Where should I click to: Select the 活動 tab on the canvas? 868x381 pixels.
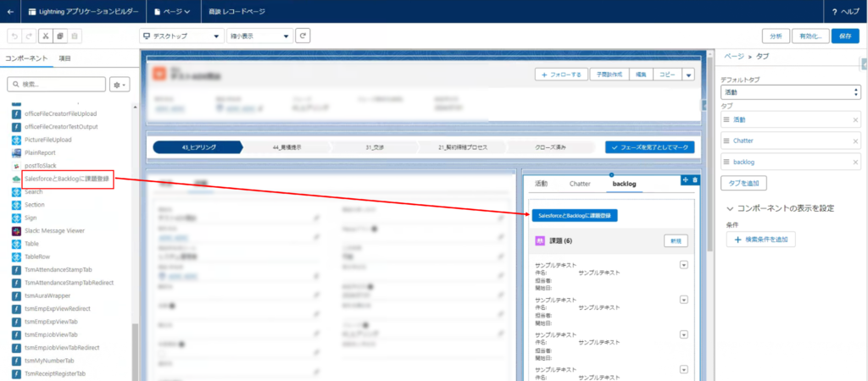tap(541, 184)
